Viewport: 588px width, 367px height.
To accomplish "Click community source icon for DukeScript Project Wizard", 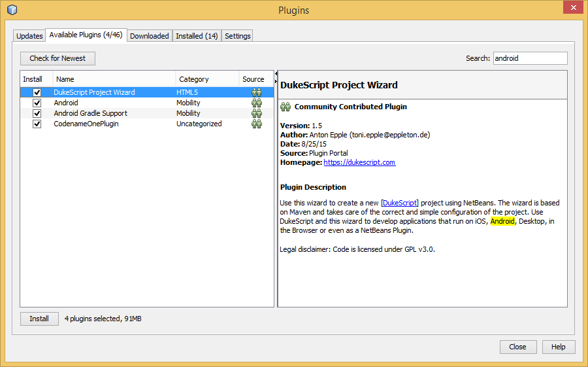I will [257, 92].
